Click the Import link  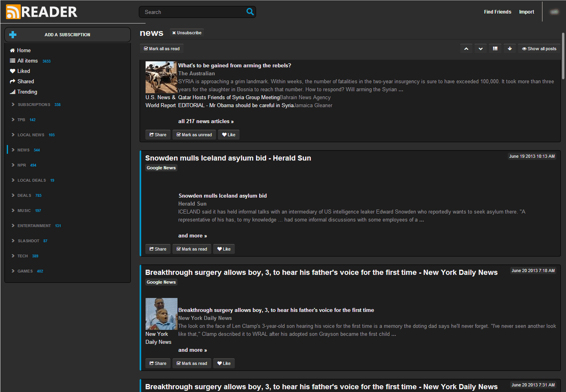[527, 12]
